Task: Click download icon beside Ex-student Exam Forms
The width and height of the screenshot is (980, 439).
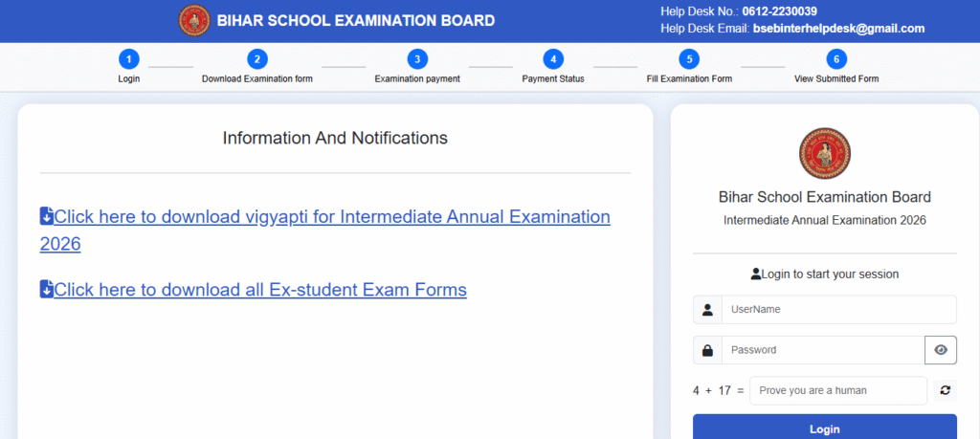Action: point(47,289)
